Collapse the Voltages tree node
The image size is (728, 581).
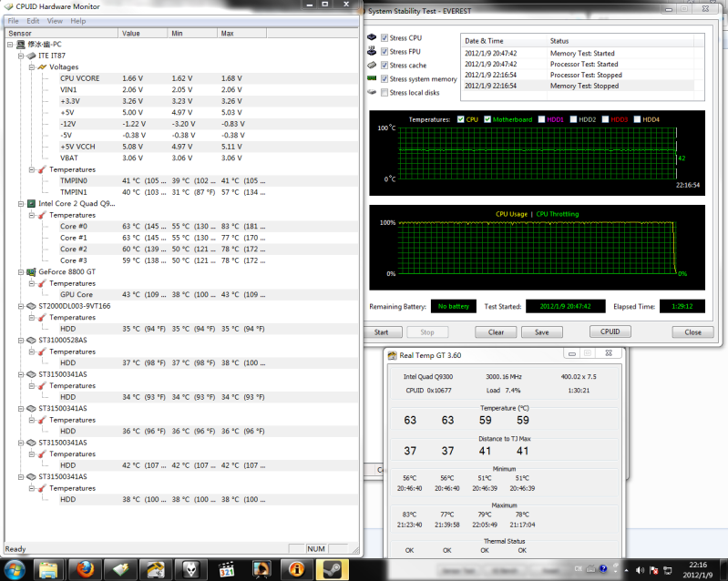click(x=32, y=67)
